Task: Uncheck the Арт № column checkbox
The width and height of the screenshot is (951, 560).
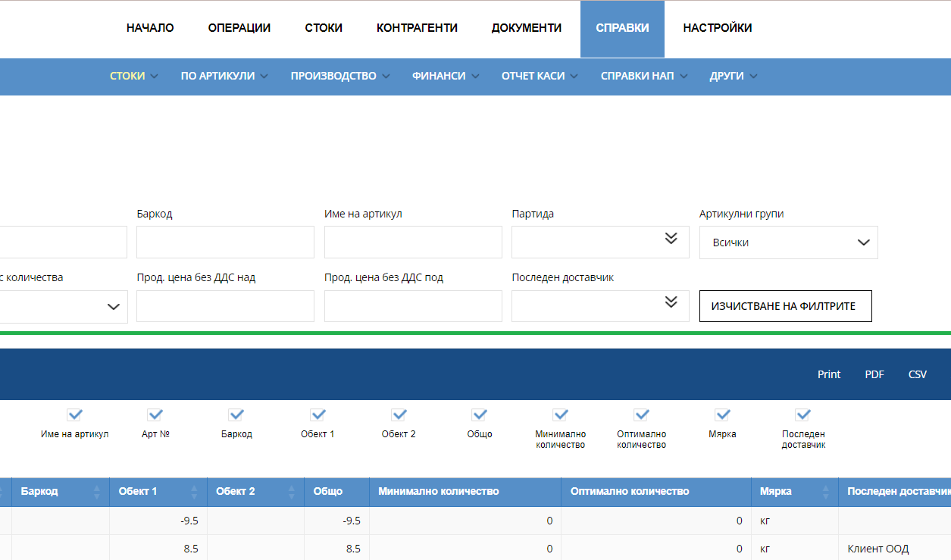Action: pos(155,415)
